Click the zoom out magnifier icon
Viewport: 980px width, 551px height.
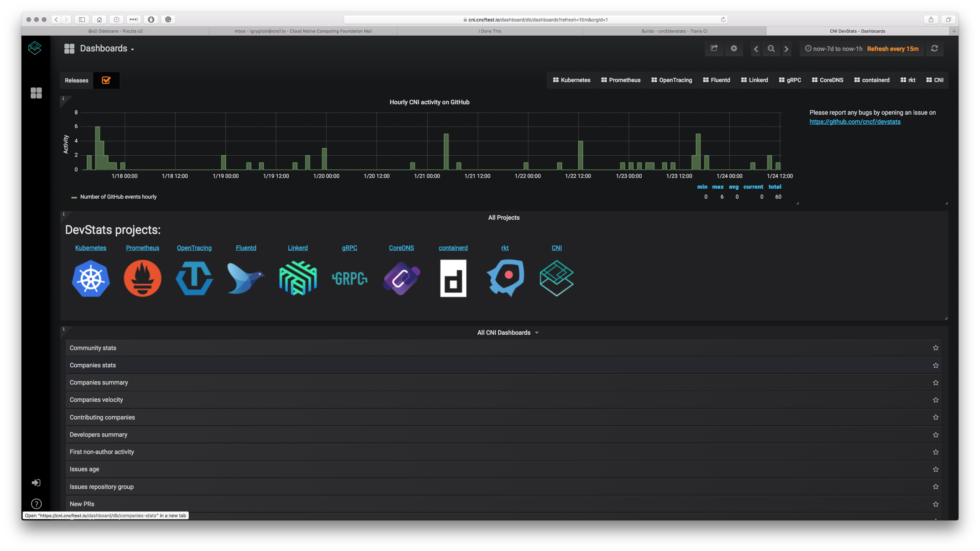(x=771, y=49)
